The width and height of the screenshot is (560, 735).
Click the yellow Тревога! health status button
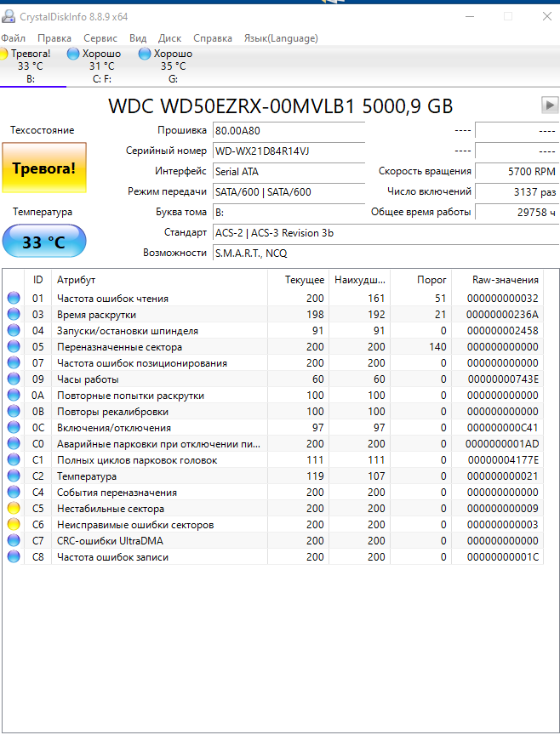[x=44, y=168]
